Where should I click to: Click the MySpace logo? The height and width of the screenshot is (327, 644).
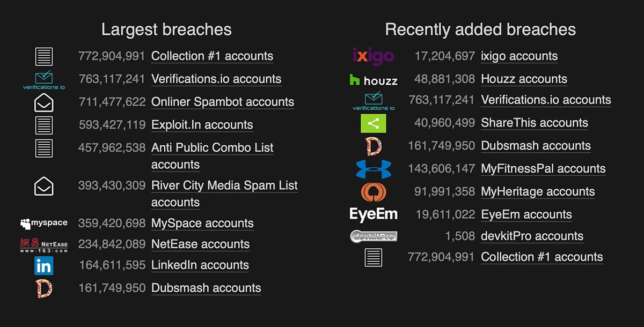pos(43,223)
